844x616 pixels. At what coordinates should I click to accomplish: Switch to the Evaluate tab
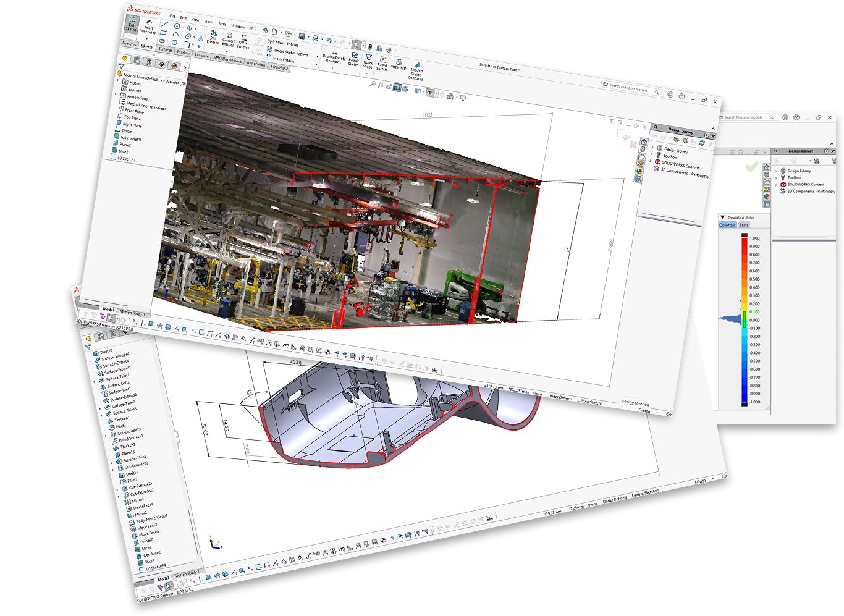pos(202,55)
